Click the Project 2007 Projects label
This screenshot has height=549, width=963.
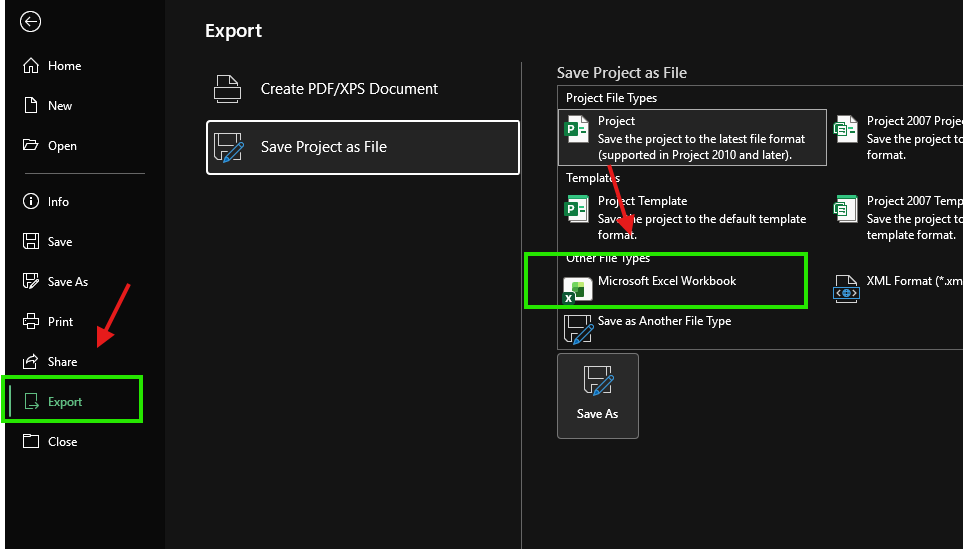coord(914,121)
